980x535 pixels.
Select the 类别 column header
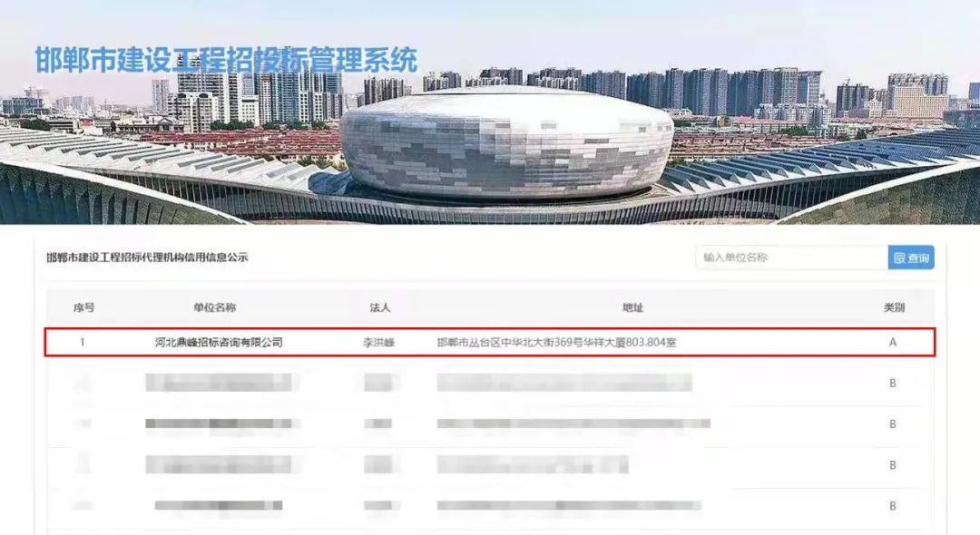click(x=894, y=307)
